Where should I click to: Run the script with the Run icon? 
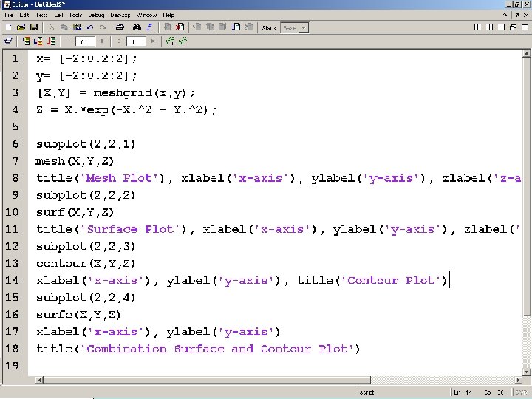236,27
